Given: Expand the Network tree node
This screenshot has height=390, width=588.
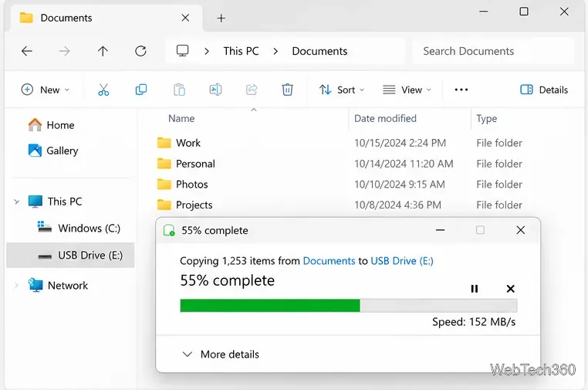Looking at the screenshot, I should pyautogui.click(x=16, y=286).
